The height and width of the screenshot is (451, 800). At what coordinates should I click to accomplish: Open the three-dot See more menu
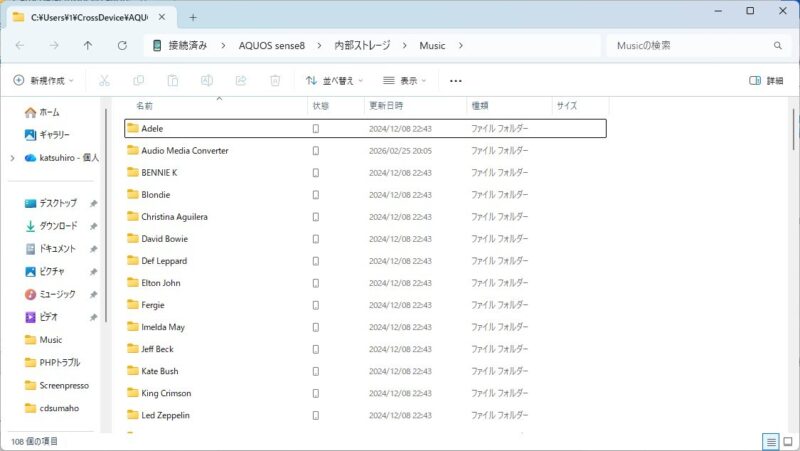click(x=456, y=81)
